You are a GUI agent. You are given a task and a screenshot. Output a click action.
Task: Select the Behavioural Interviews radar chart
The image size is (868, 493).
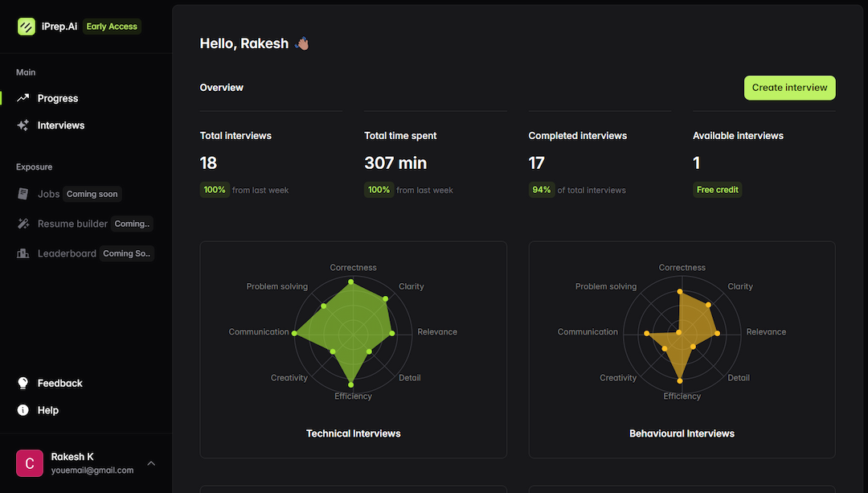pyautogui.click(x=680, y=333)
